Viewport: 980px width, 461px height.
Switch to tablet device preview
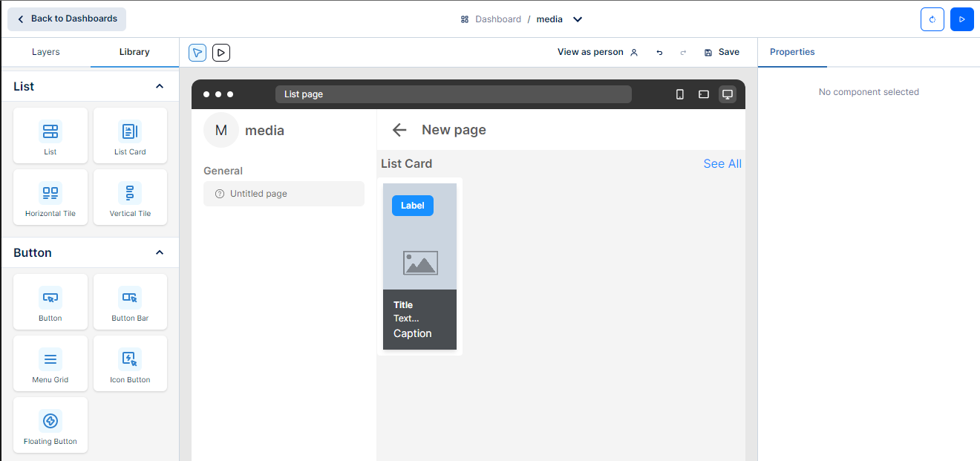(x=704, y=94)
